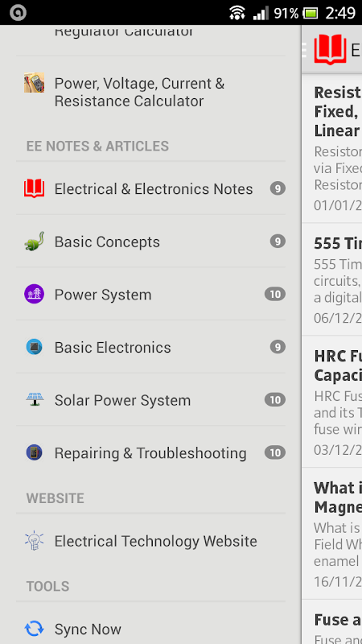Tap the purple Power System icon

coord(34,294)
